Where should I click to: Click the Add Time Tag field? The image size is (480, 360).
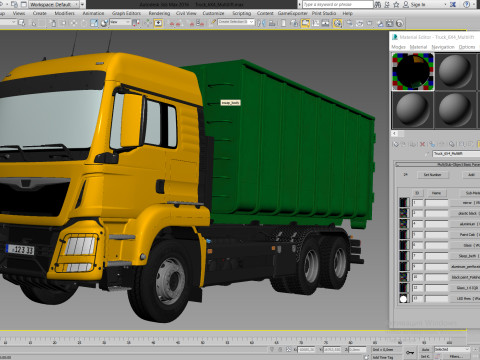[387, 357]
